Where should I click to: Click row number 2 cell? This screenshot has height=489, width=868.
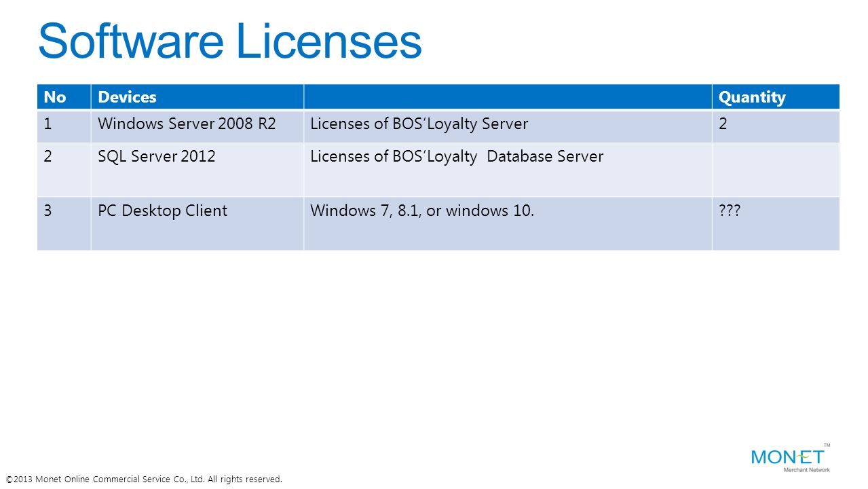(x=64, y=170)
